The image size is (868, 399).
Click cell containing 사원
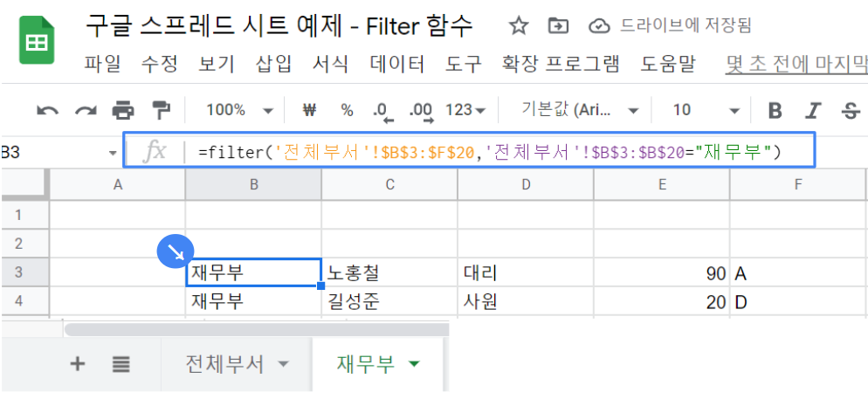526,301
